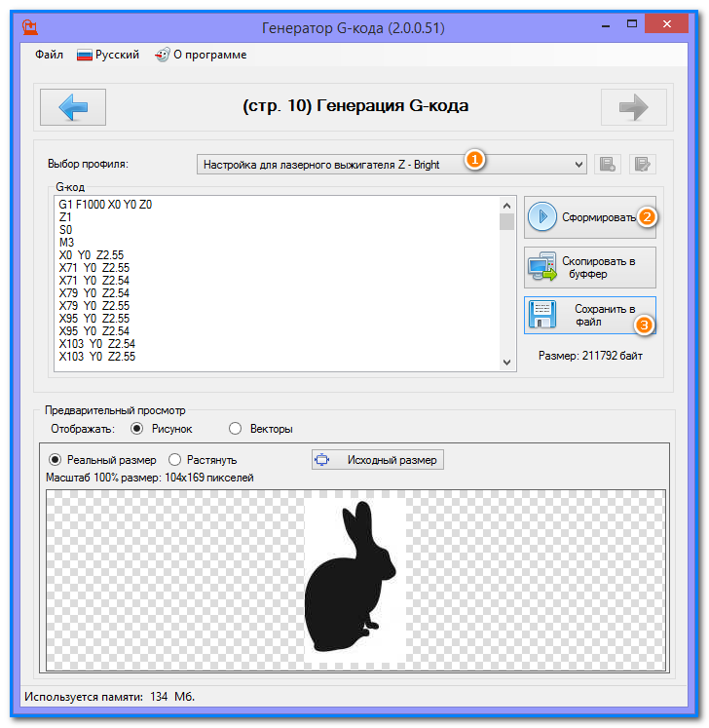Click the G-code scrollbar down arrow

point(506,363)
